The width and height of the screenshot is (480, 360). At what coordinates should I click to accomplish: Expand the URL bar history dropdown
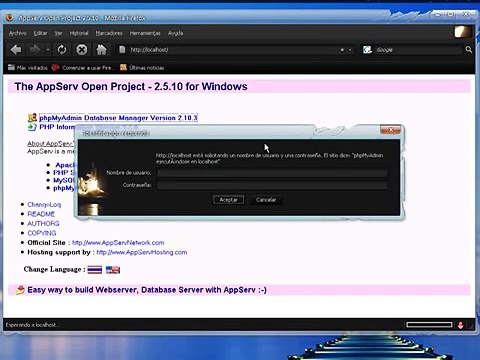[350, 50]
